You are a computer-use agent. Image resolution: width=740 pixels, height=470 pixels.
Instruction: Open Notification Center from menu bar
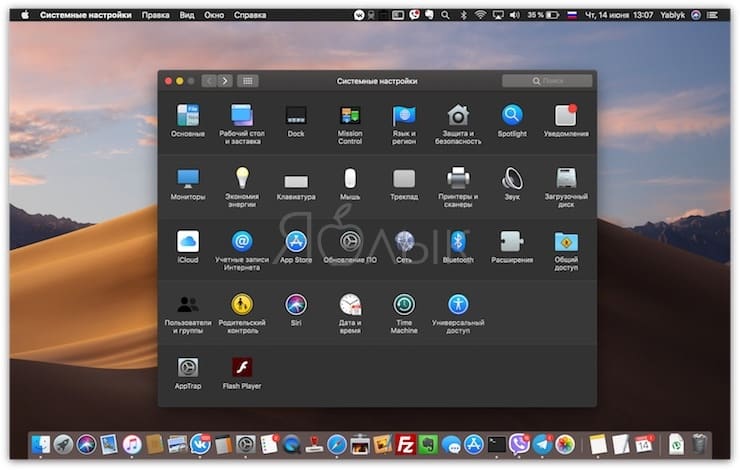point(712,15)
